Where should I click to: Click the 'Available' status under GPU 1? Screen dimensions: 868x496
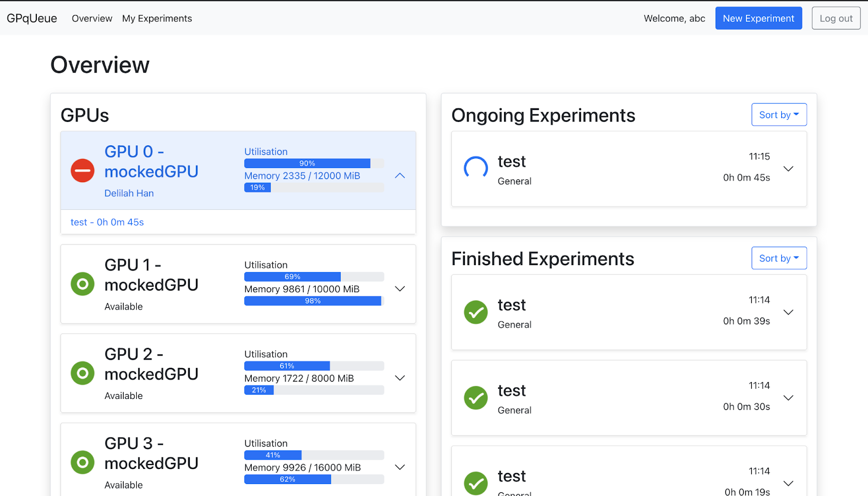(x=124, y=307)
